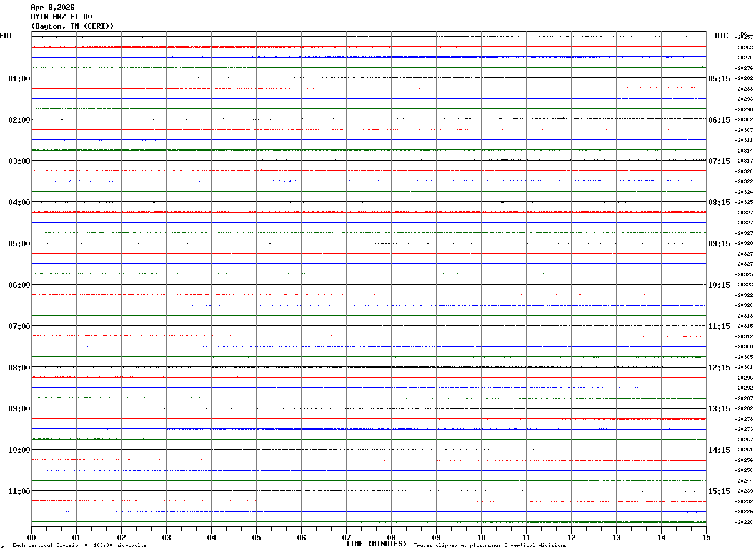Select the 01:00 EDT hour label

tap(19, 79)
